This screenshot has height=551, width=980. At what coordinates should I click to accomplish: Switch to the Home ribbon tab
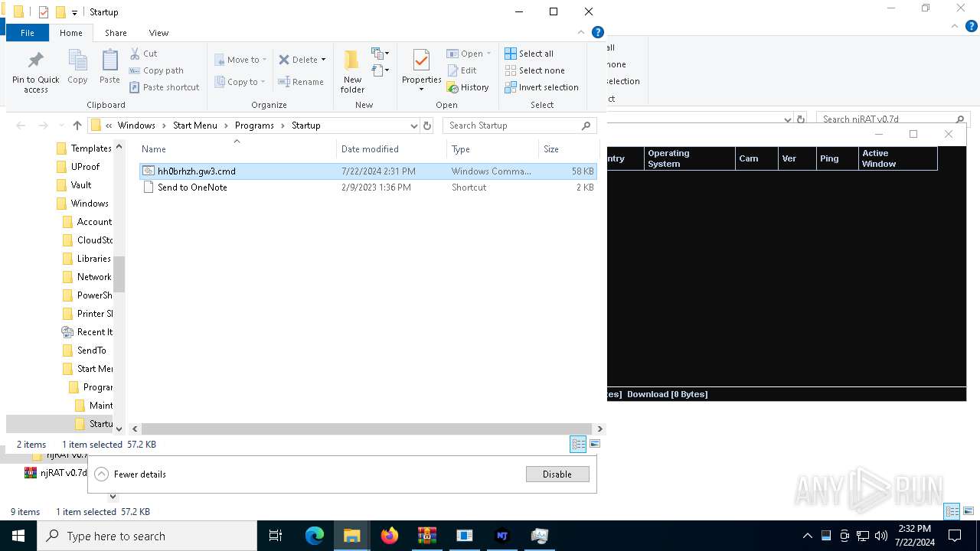point(71,33)
